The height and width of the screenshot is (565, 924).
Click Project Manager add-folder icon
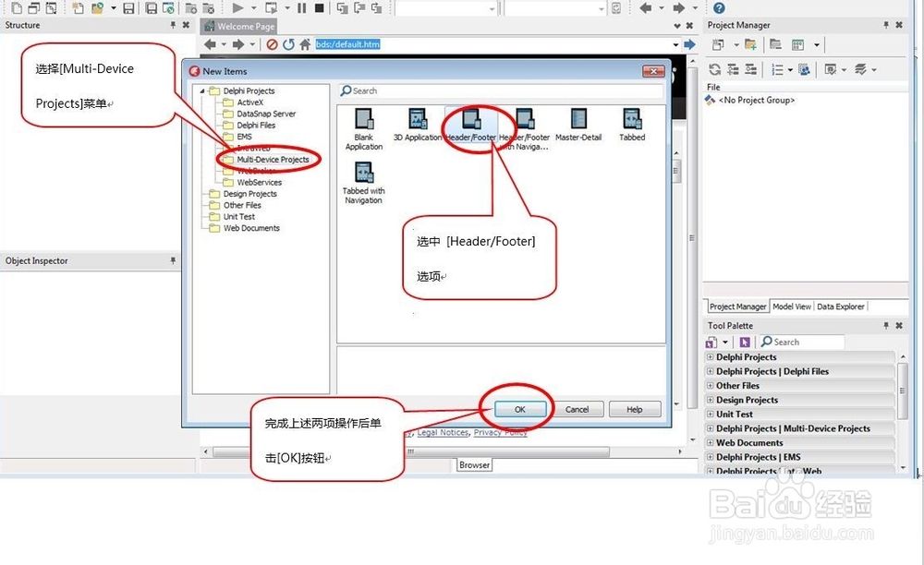point(750,44)
